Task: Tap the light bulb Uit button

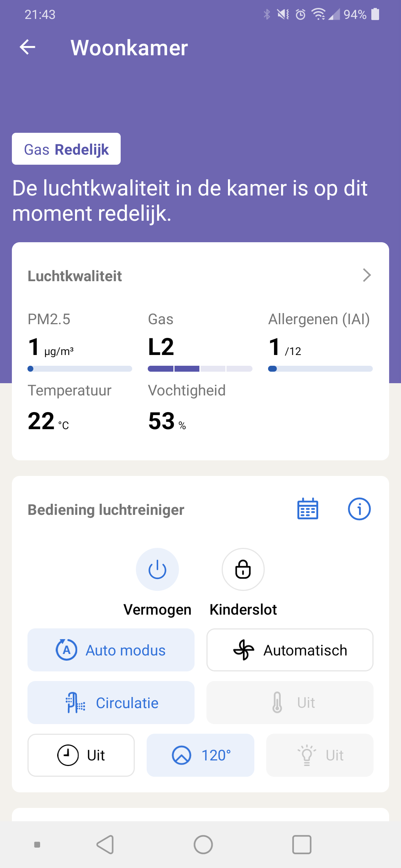Action: pos(320,755)
